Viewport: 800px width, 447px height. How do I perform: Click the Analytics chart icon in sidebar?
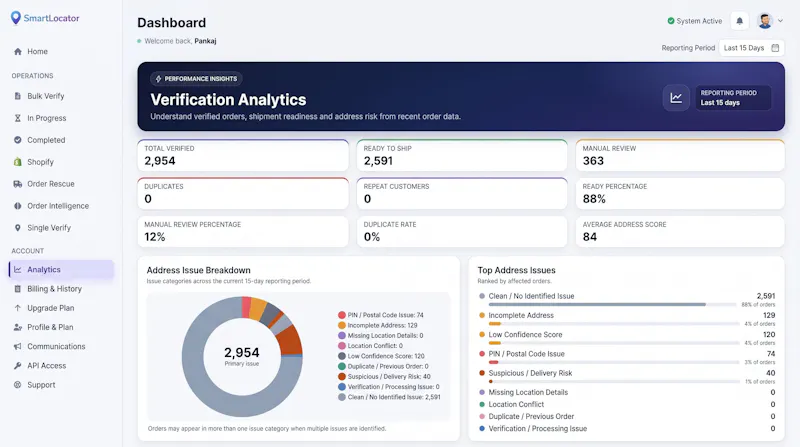(18, 269)
